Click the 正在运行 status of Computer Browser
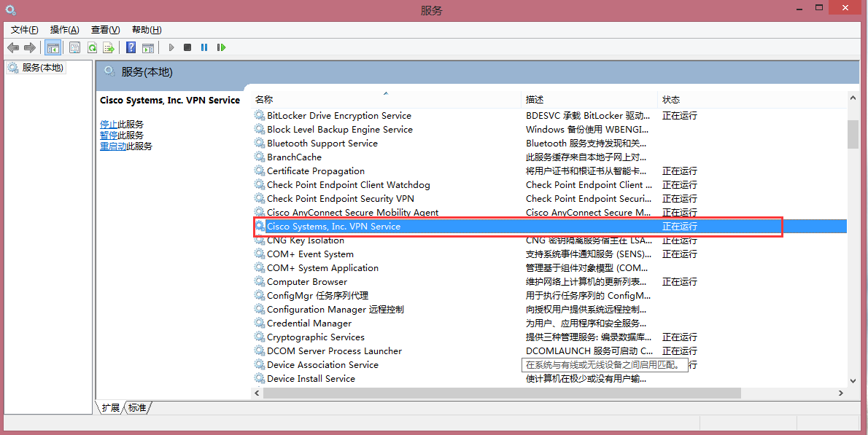This screenshot has width=868, height=435. click(x=680, y=282)
